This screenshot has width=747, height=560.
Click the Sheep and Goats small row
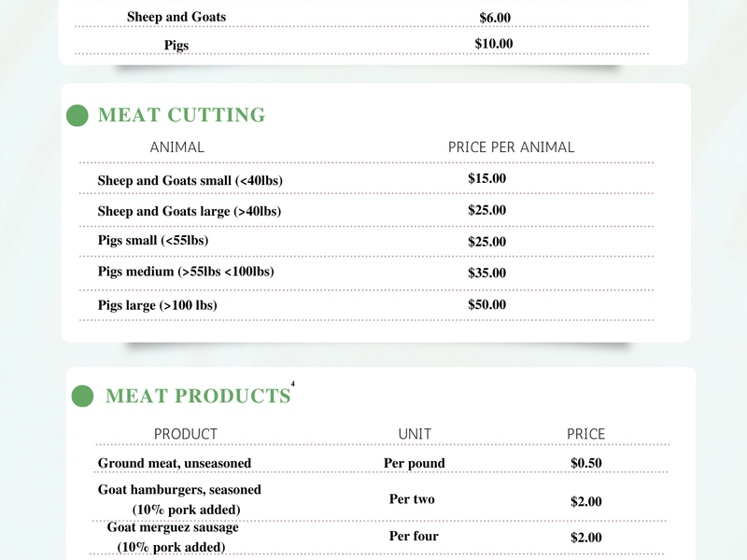(x=366, y=179)
